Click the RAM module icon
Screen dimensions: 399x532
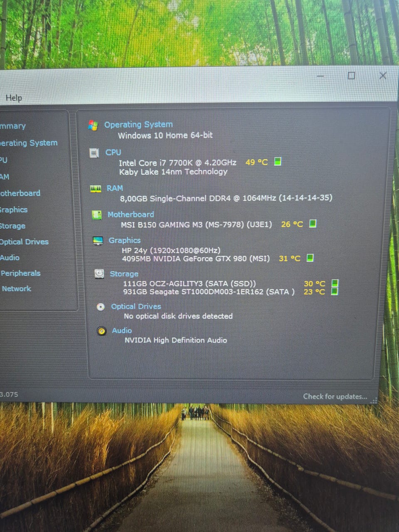[96, 189]
